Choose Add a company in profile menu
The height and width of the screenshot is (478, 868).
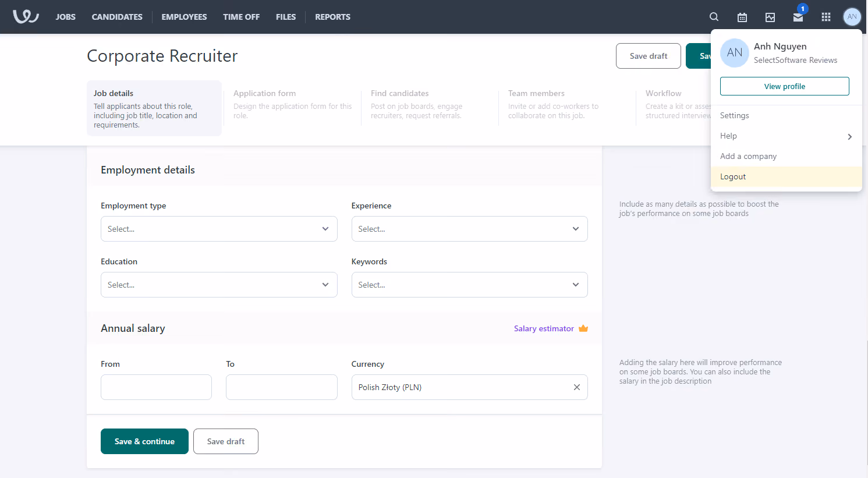[786, 156]
